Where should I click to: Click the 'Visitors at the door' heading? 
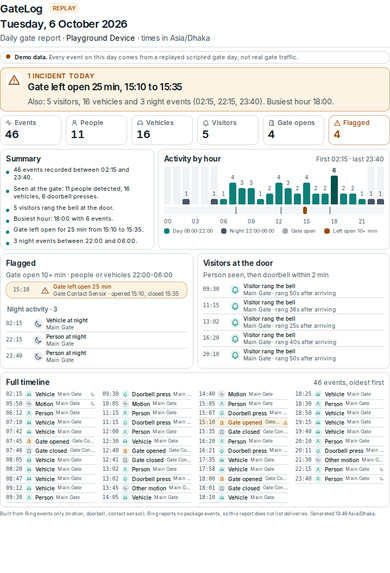[x=238, y=263]
